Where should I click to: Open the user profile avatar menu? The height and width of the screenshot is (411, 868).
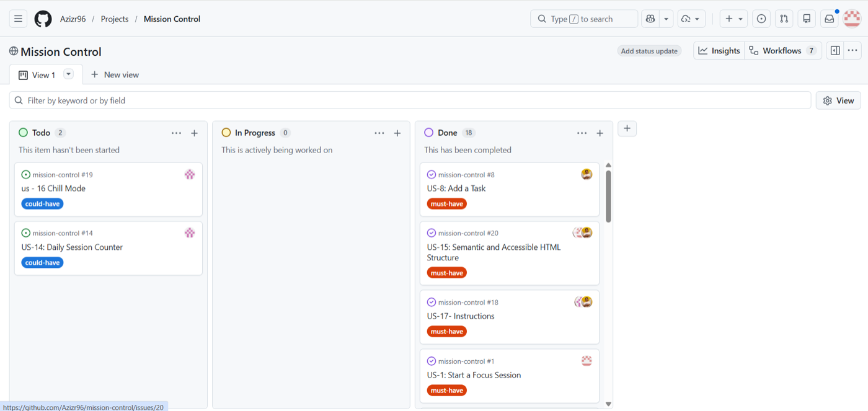tap(852, 19)
